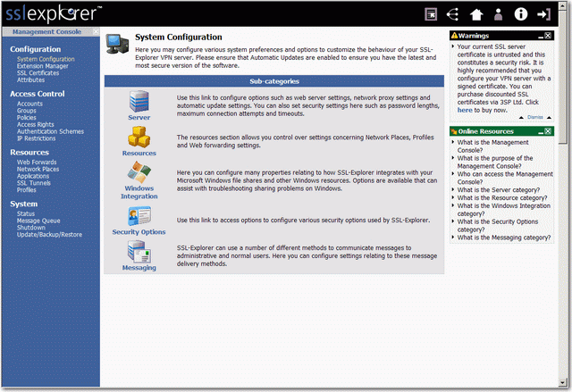Open 'What is the Windows Integration category?'
This screenshot has height=392, width=572.
coord(504,210)
